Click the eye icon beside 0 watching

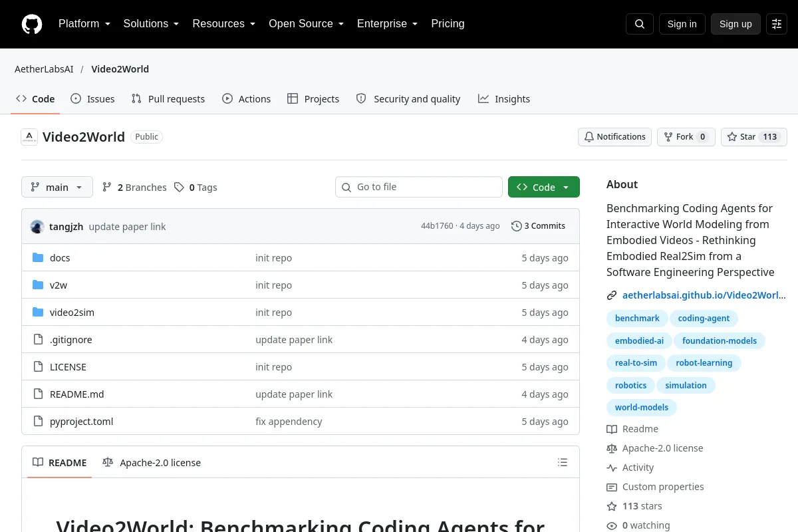tap(612, 525)
